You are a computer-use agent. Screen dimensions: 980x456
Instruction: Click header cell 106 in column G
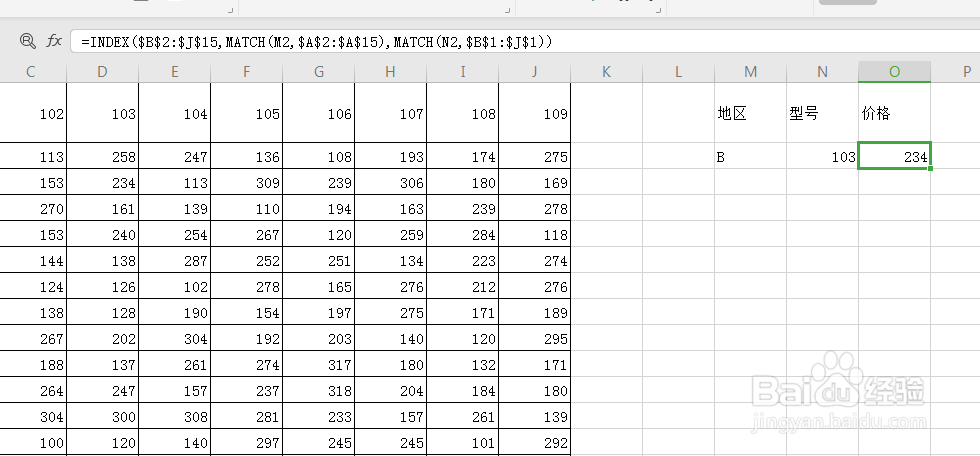(x=319, y=113)
